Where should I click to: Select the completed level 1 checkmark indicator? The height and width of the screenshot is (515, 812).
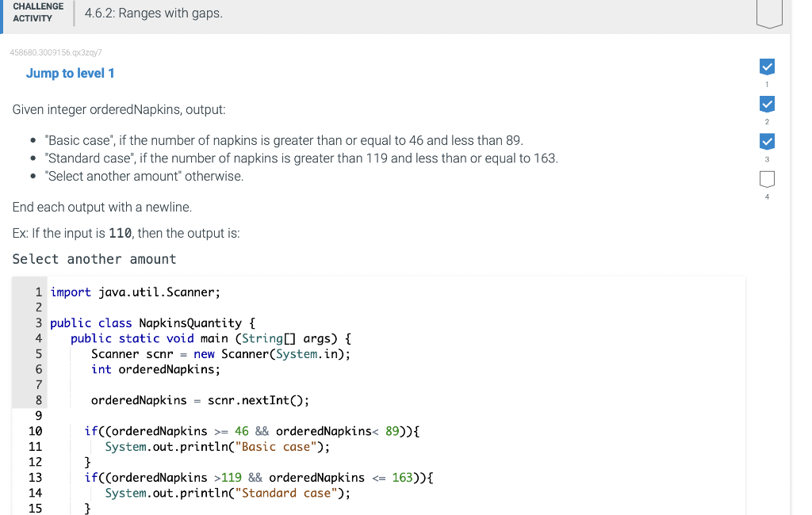[767, 67]
